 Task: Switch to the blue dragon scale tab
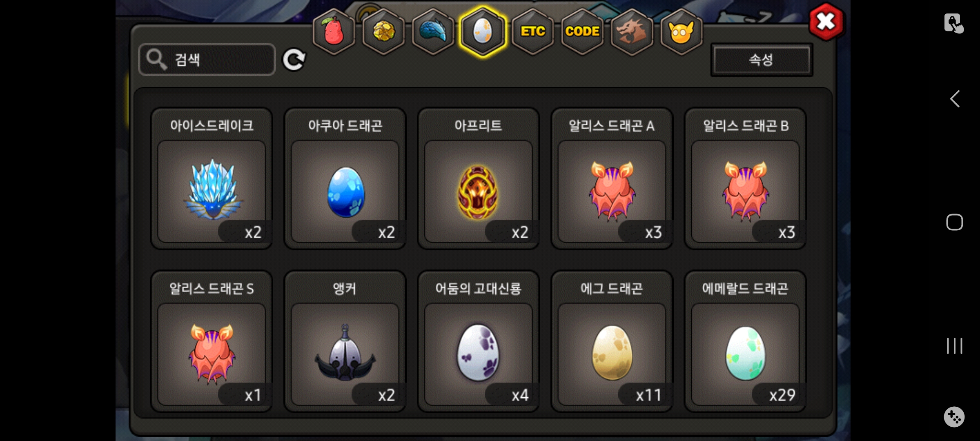tap(433, 31)
